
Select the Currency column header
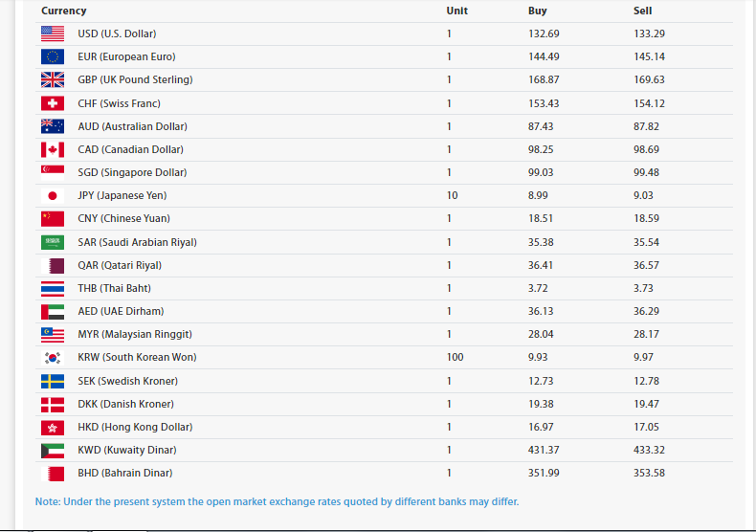coord(64,11)
